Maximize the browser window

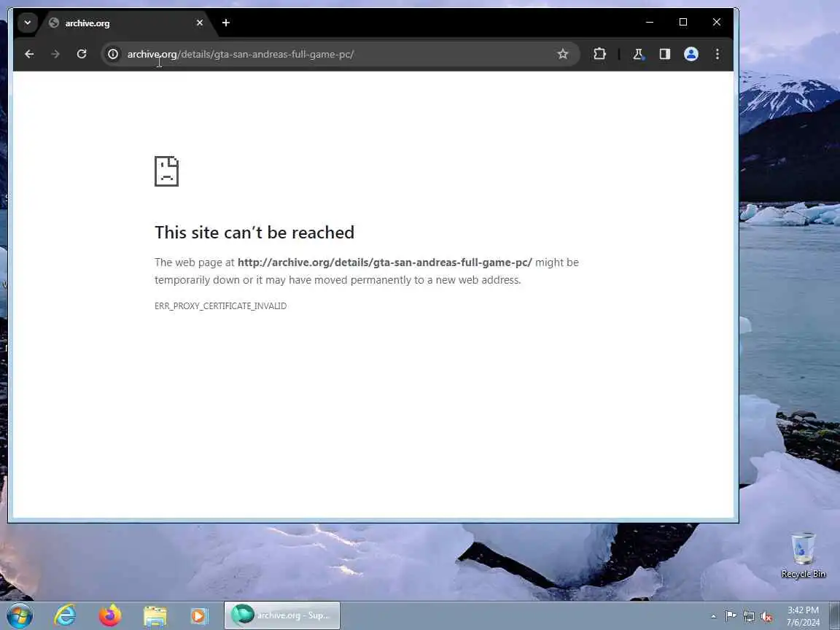[x=683, y=22]
